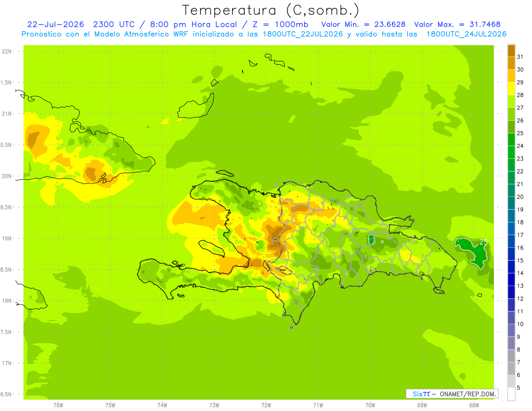Click the "68W" longitude label
This screenshot has width=532, height=411.
click(474, 405)
